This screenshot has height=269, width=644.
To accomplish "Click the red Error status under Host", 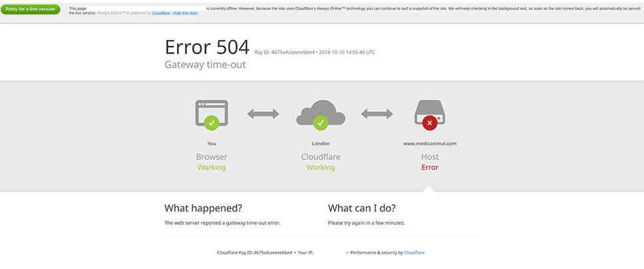I will [430, 167].
